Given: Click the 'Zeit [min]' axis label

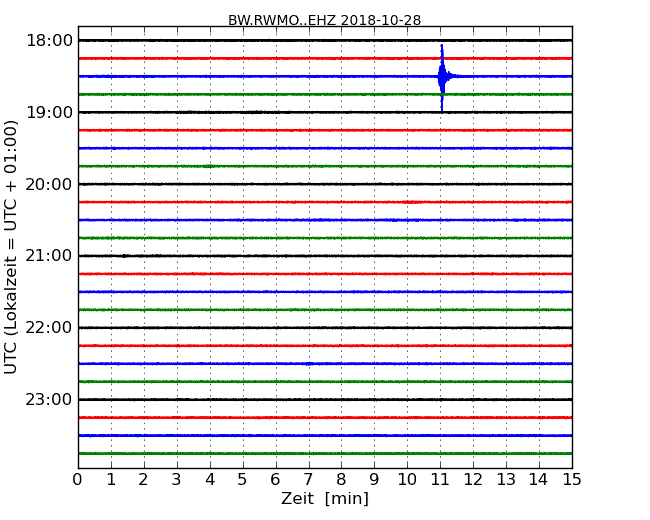Looking at the screenshot, I should pos(325,498).
